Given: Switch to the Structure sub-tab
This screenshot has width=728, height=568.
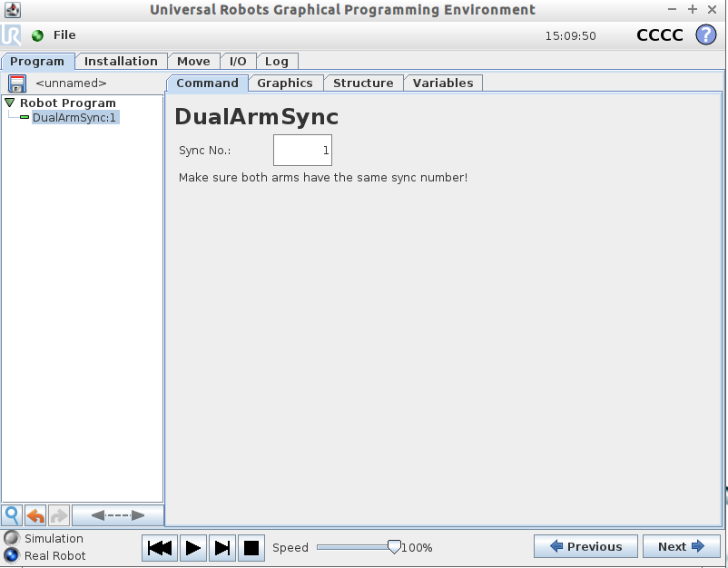Looking at the screenshot, I should (x=363, y=83).
